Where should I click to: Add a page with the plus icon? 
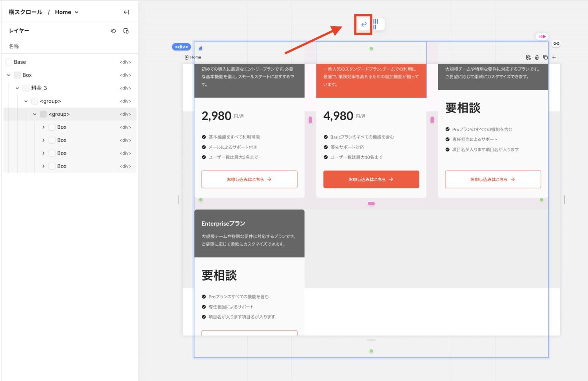coord(554,57)
